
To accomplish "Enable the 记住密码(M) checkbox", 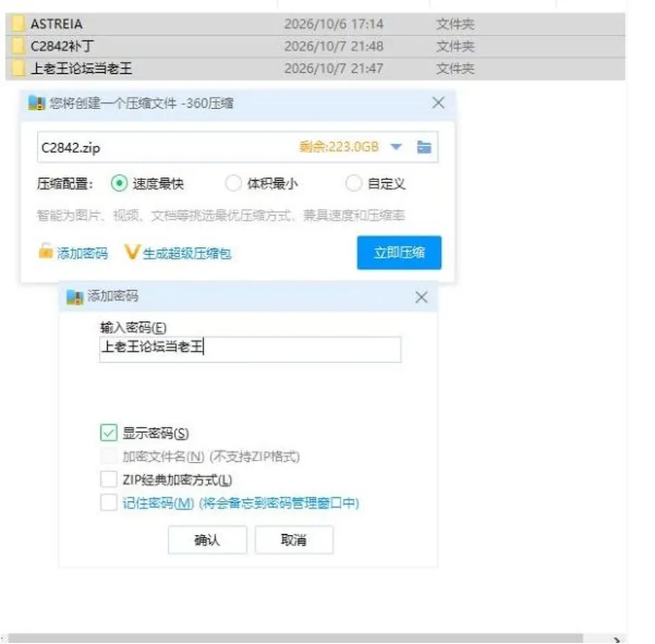I will click(108, 502).
